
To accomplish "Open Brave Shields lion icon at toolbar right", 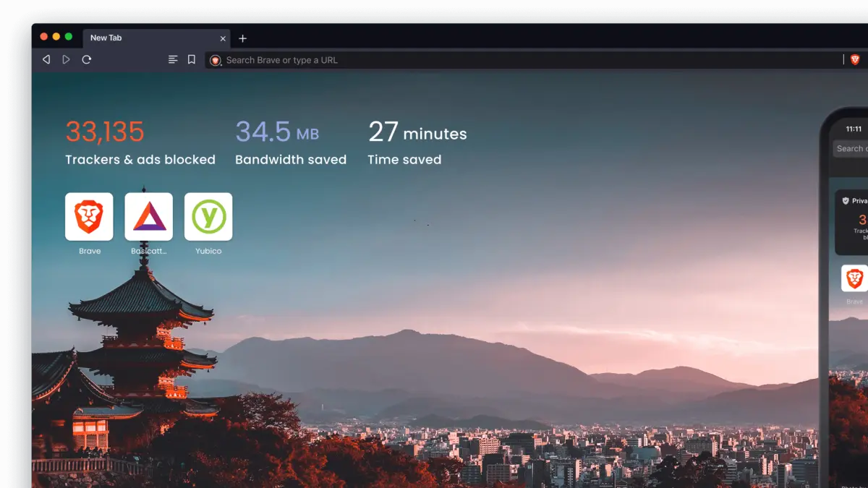I will [855, 60].
